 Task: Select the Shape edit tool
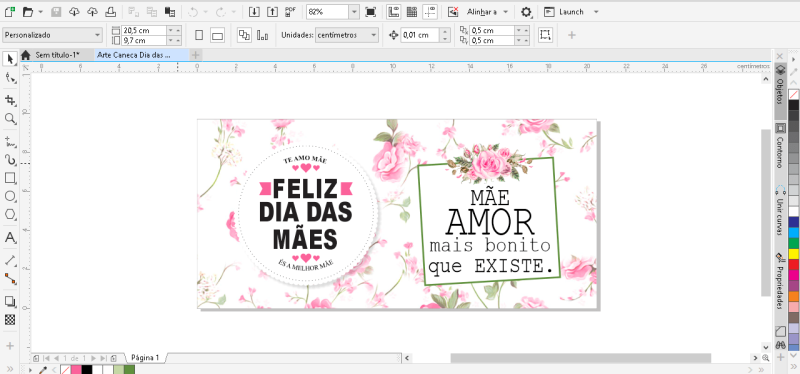point(10,78)
